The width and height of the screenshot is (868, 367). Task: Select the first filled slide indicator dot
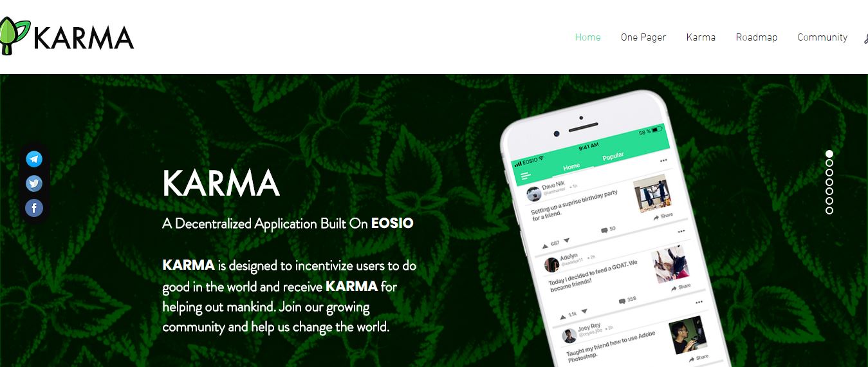click(x=829, y=154)
